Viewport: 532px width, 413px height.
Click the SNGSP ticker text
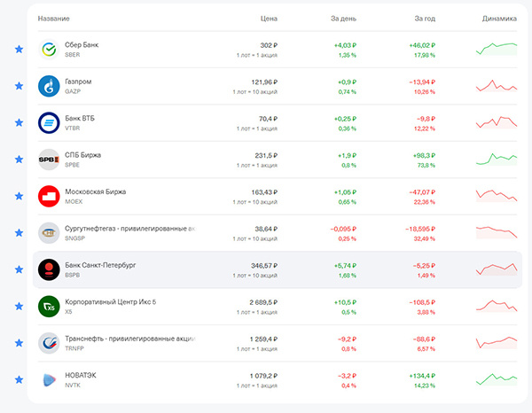pyautogui.click(x=74, y=238)
